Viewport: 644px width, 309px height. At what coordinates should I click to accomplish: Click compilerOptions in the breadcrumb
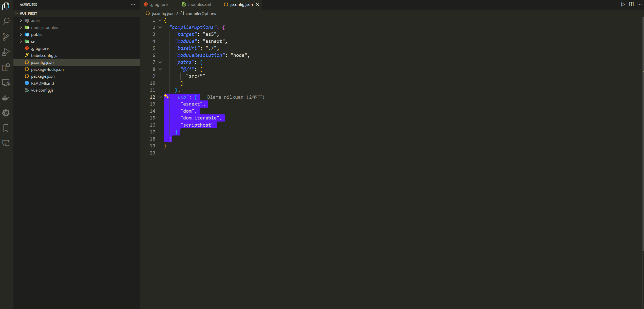coord(201,13)
